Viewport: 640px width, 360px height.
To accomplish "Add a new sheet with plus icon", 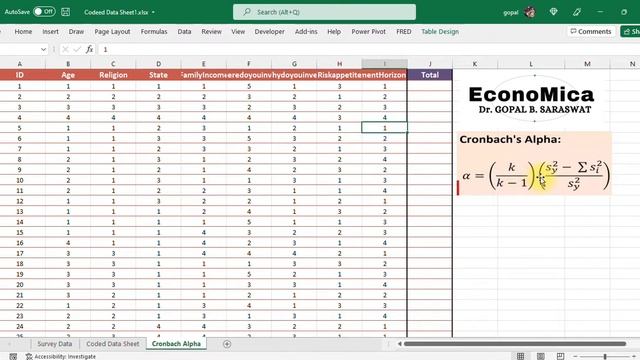I will 227,344.
